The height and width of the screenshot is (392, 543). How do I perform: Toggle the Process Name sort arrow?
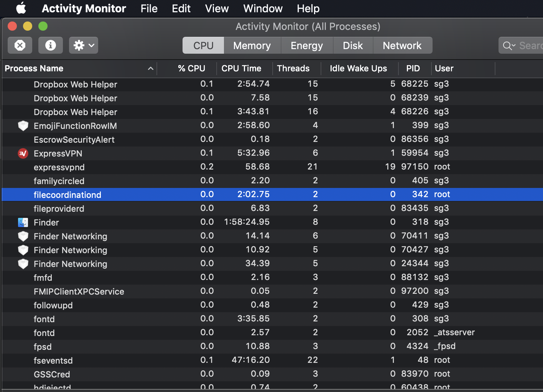click(151, 68)
